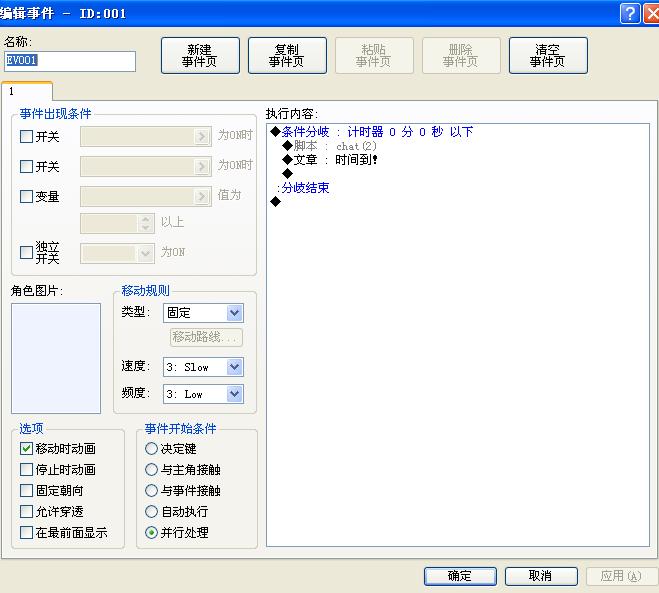Uncheck 移动时动画 option
659x593 pixels.
point(26,448)
